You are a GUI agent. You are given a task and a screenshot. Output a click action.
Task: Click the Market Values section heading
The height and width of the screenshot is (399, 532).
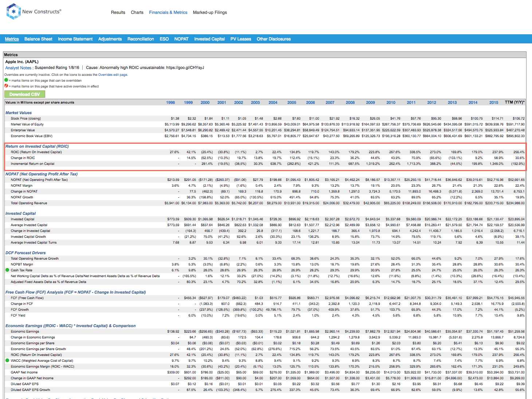pyautogui.click(x=19, y=113)
